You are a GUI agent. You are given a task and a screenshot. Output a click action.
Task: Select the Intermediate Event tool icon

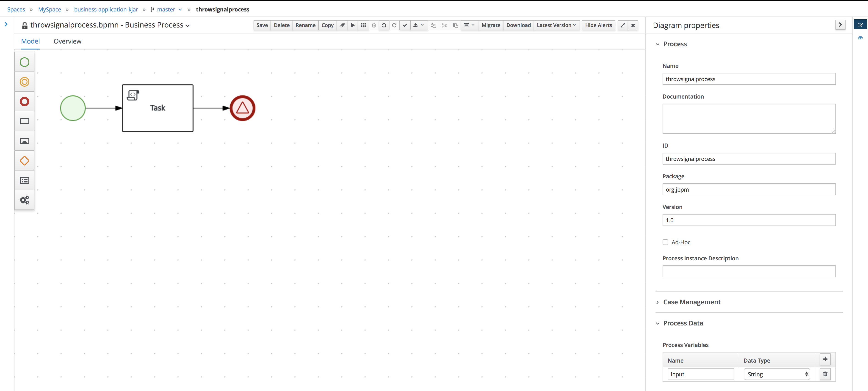(24, 81)
